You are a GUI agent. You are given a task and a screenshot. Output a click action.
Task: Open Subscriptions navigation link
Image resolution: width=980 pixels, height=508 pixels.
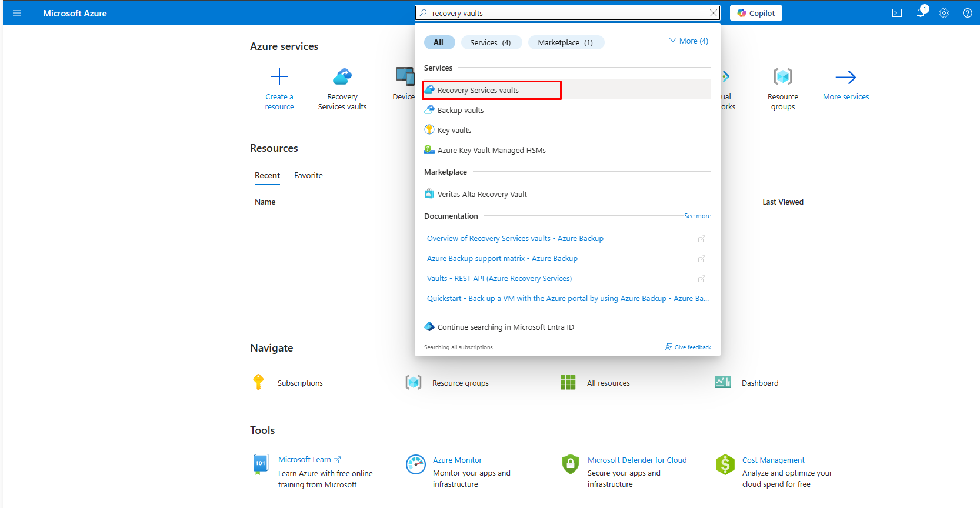(300, 383)
